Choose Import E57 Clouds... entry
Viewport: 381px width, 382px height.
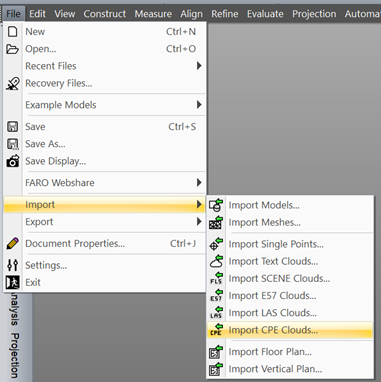(x=290, y=296)
